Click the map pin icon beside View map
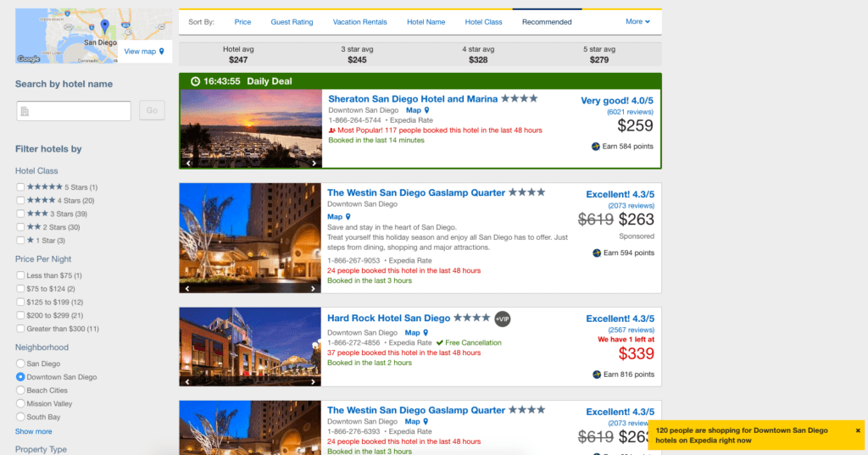 pos(162,52)
